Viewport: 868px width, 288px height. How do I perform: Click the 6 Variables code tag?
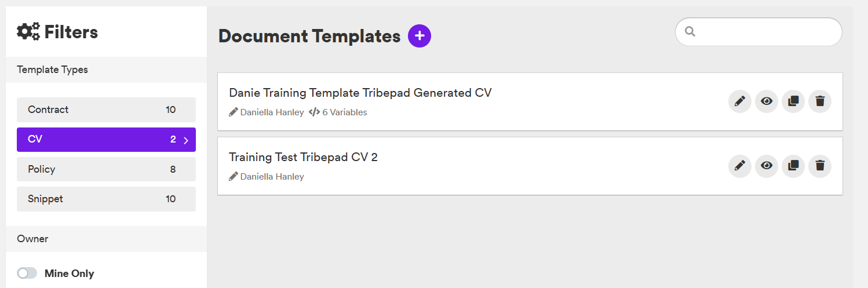[338, 112]
